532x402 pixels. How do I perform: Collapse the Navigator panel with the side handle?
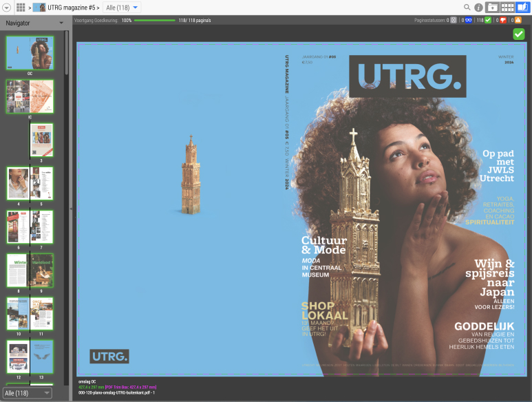click(x=71, y=209)
